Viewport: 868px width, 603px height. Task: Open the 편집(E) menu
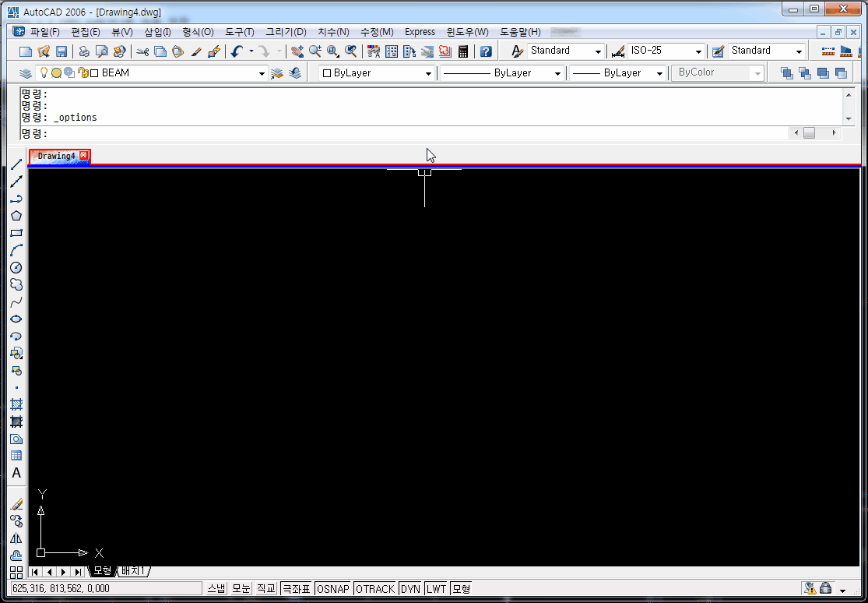coord(86,32)
